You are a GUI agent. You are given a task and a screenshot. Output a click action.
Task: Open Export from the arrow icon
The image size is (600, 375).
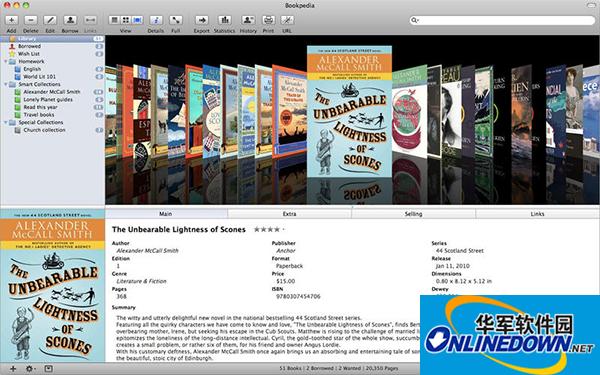click(x=202, y=20)
